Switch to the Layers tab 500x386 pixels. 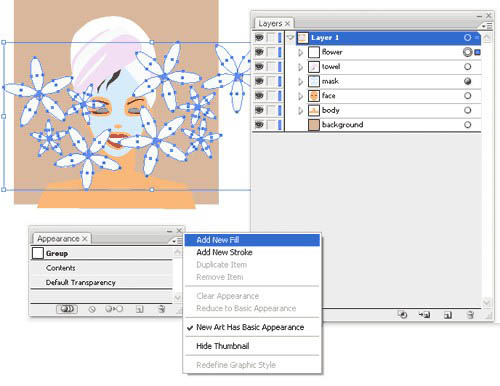[270, 24]
